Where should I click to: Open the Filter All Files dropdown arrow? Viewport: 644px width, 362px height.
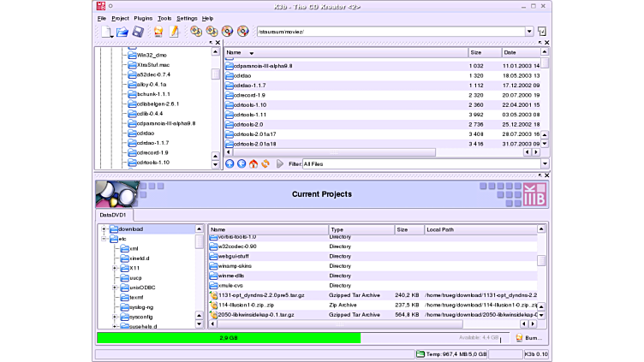545,163
